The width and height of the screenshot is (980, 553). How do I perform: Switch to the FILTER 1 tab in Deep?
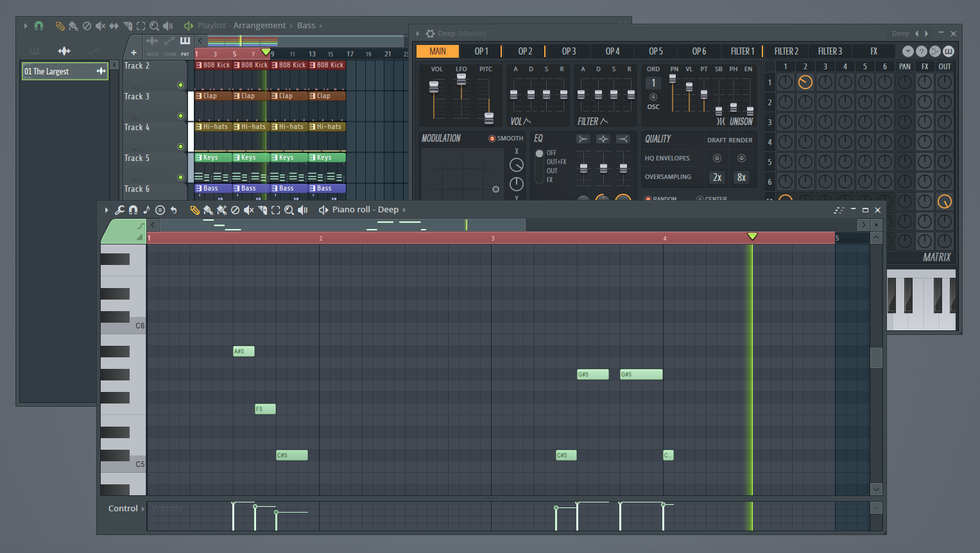(743, 51)
